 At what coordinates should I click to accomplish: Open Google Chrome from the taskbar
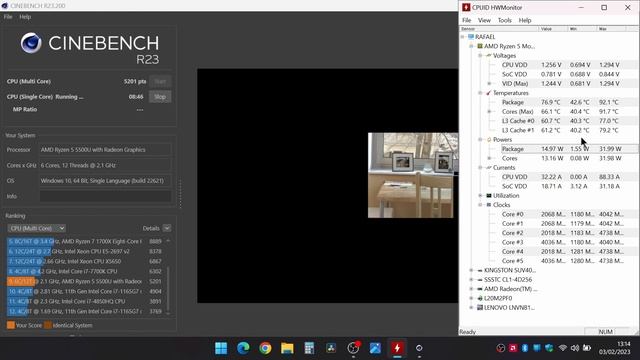click(x=265, y=348)
